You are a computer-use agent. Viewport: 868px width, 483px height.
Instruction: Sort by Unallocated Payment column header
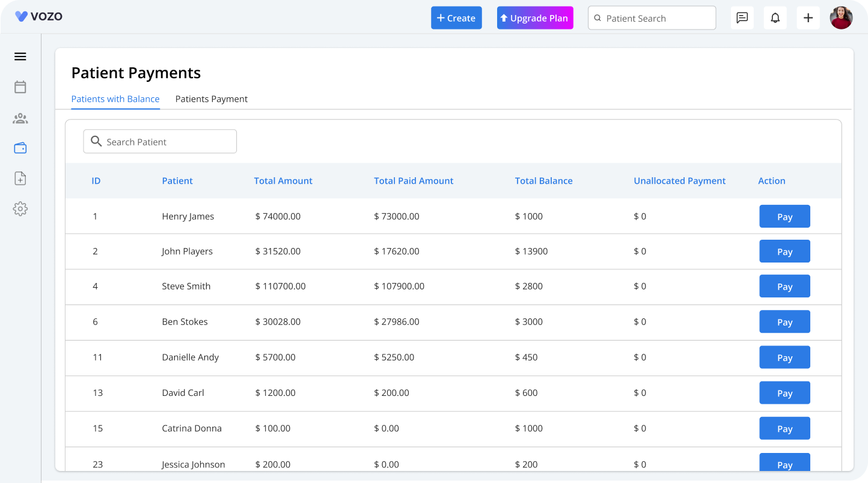click(680, 181)
